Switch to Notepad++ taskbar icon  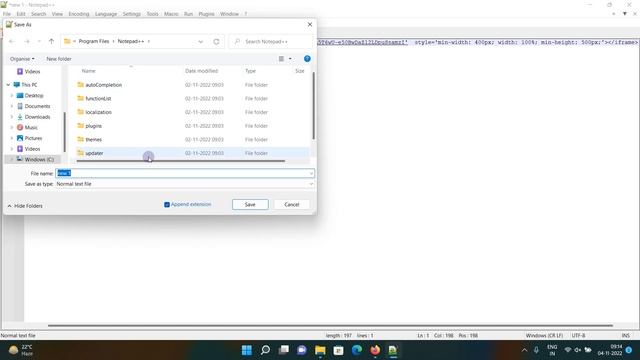tap(393, 350)
